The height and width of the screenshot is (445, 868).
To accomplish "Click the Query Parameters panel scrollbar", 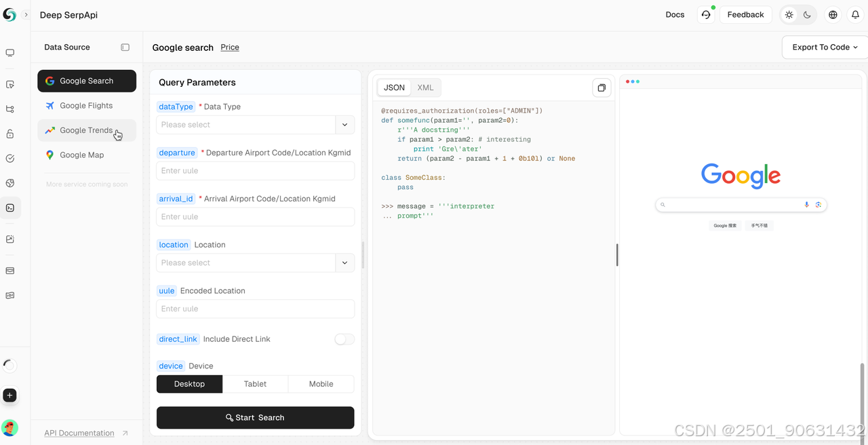I will [363, 255].
